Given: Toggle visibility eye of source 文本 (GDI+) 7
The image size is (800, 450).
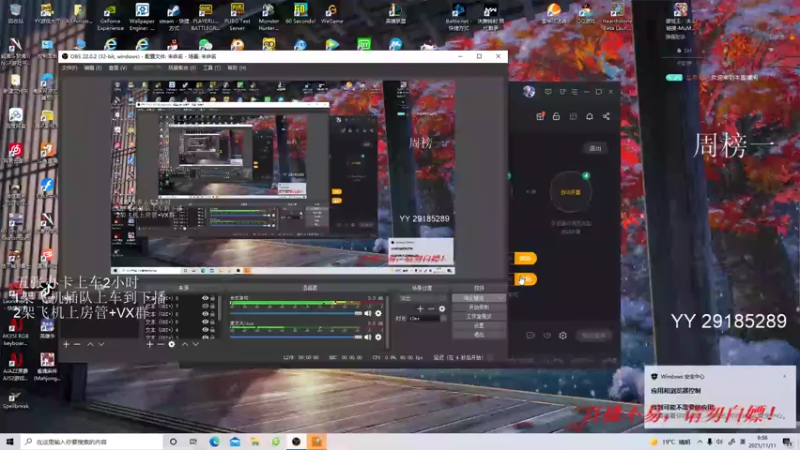Looking at the screenshot, I should [x=205, y=306].
